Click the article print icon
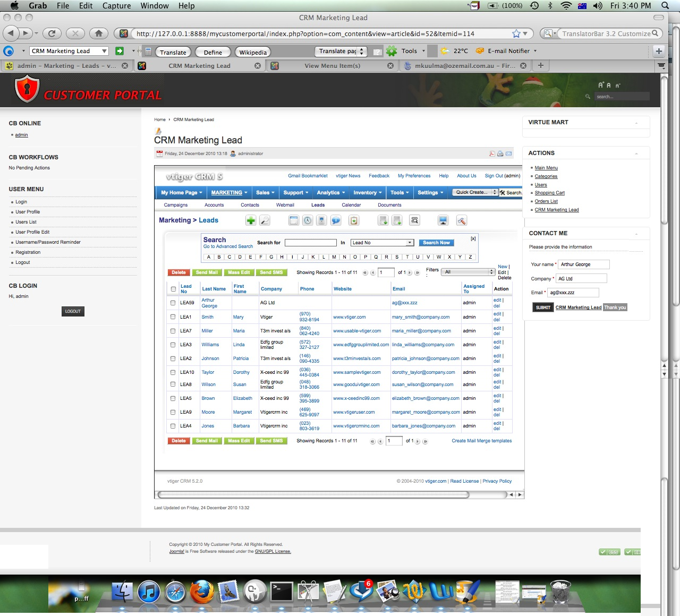This screenshot has width=680, height=616. [500, 153]
